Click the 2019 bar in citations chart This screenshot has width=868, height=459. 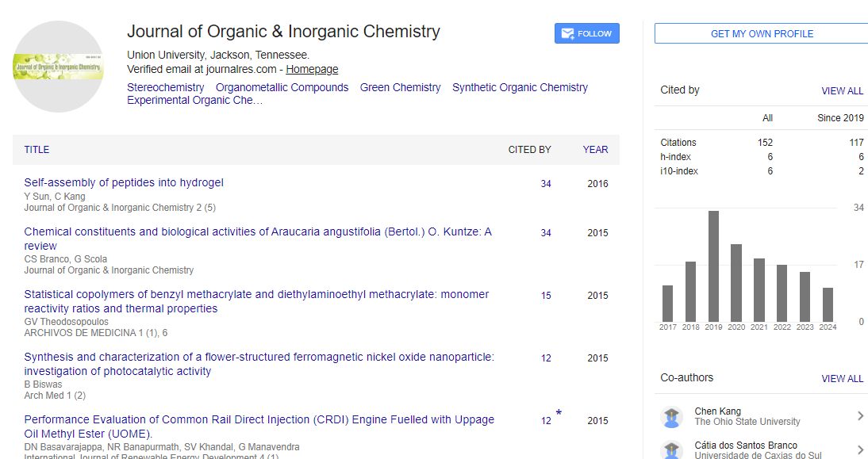[x=713, y=266]
